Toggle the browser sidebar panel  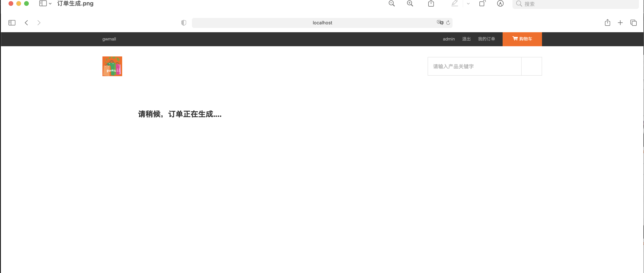pos(12,23)
